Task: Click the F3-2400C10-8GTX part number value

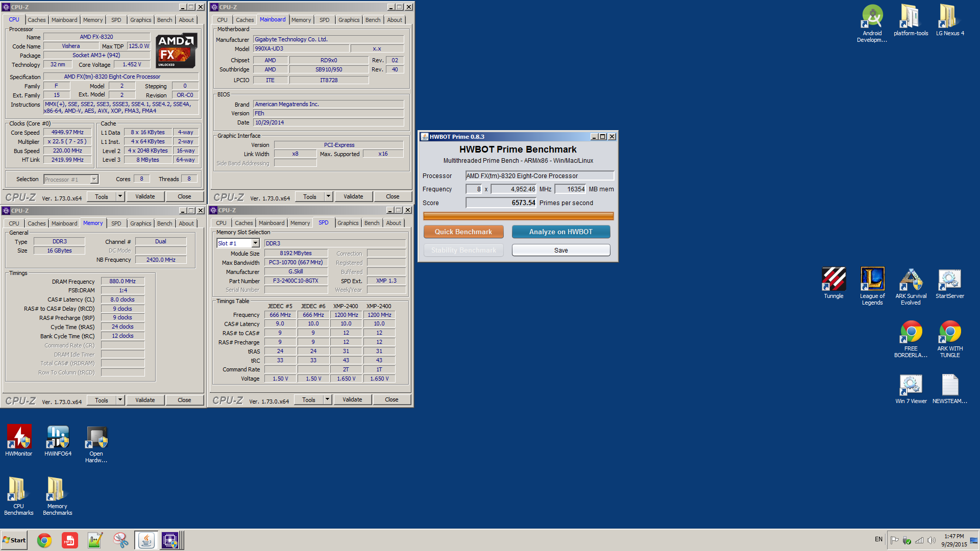Action: [296, 281]
